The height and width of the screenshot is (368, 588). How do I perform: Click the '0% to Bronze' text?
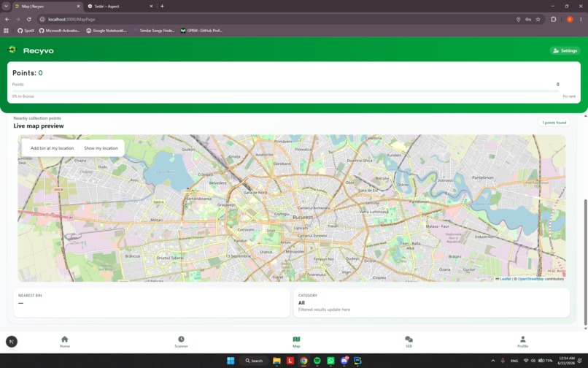click(x=23, y=96)
